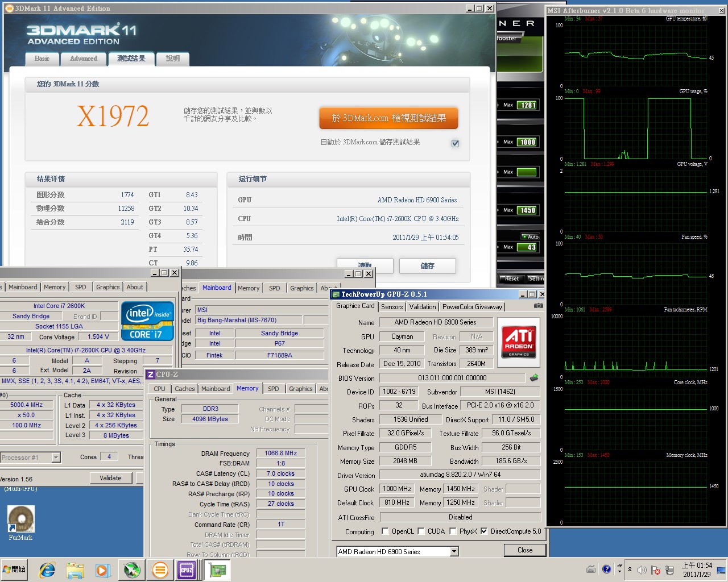Select the 測試結果 results tab in 3DMark
The height and width of the screenshot is (582, 728).
coord(131,58)
